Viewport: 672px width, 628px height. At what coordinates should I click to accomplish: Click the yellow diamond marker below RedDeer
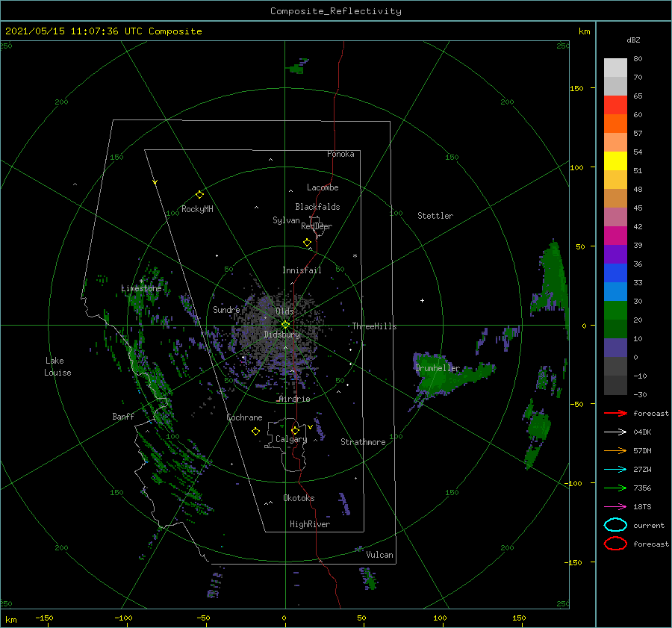[307, 243]
